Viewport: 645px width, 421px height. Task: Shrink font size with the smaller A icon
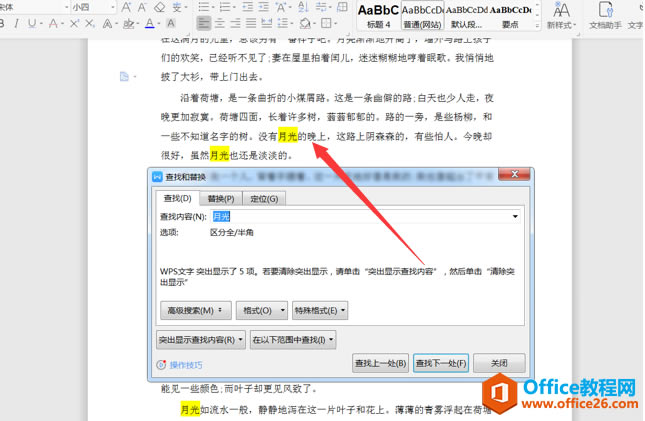point(142,7)
